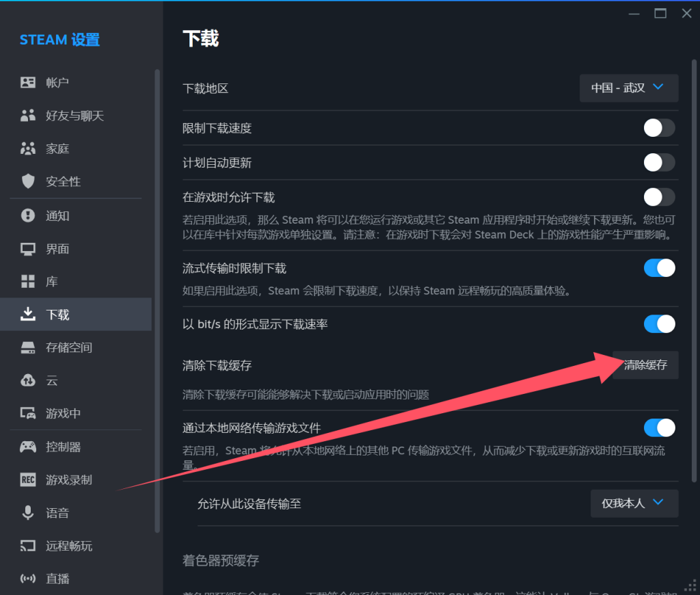Click the sidebar vertical scrollbar
This screenshot has width=700, height=595.
(157, 301)
